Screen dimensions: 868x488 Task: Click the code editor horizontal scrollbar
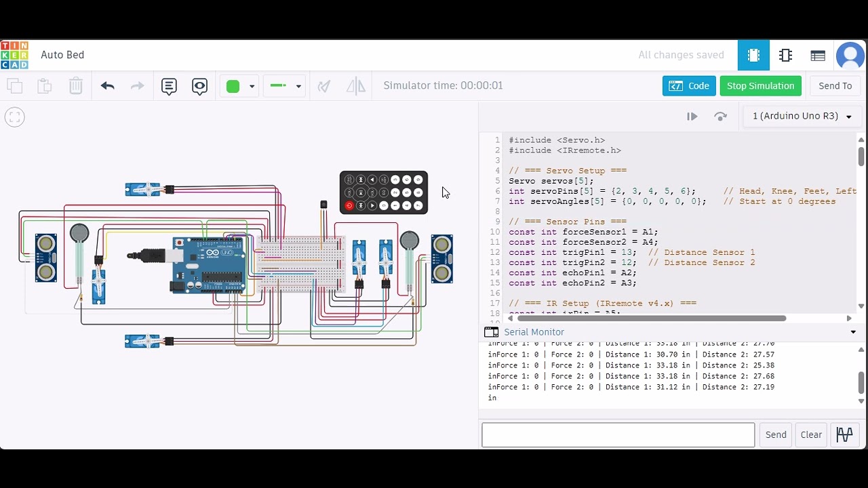pyautogui.click(x=651, y=318)
